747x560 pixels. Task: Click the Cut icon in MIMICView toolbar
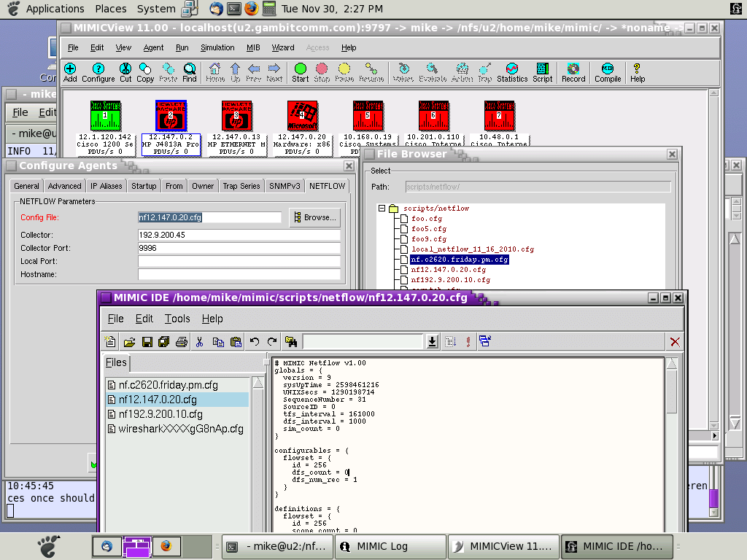tap(125, 72)
